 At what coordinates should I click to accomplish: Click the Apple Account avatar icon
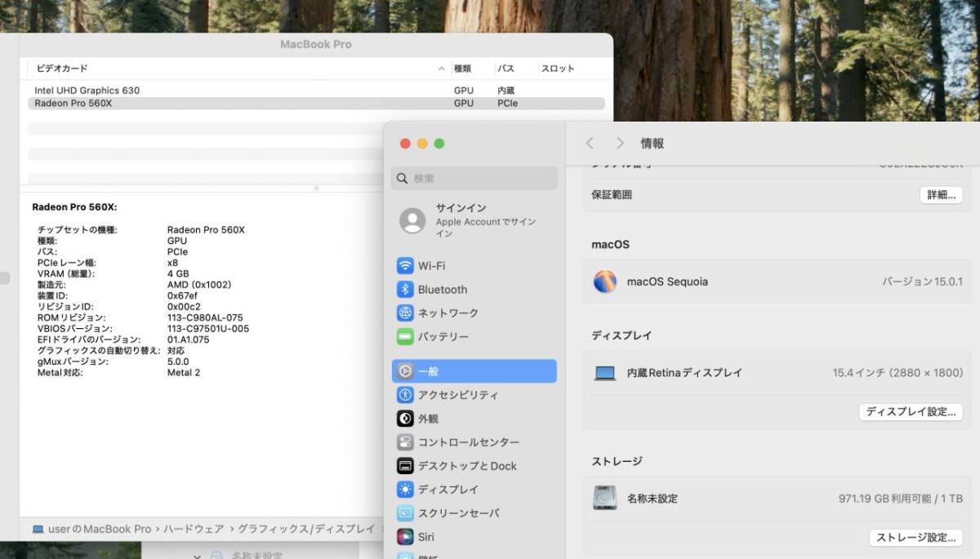click(412, 220)
